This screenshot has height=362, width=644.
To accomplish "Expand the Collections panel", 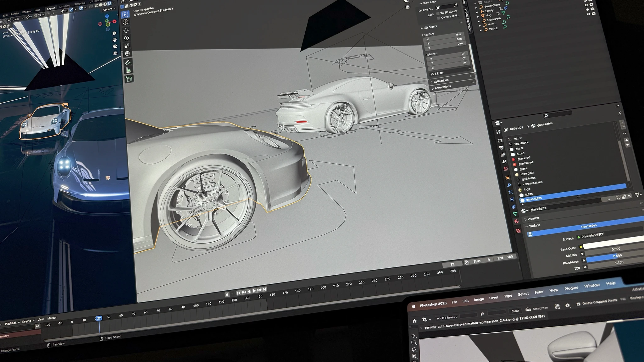I will coord(441,81).
